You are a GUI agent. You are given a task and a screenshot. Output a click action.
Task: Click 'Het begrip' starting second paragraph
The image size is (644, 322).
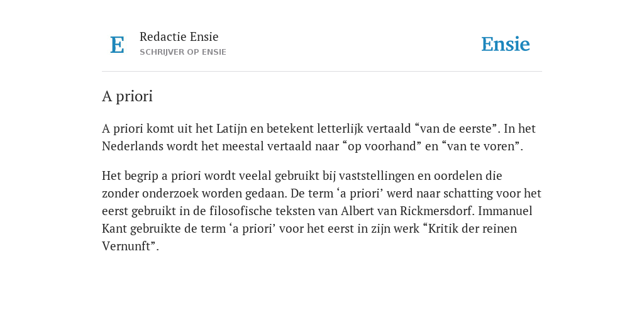click(x=130, y=176)
